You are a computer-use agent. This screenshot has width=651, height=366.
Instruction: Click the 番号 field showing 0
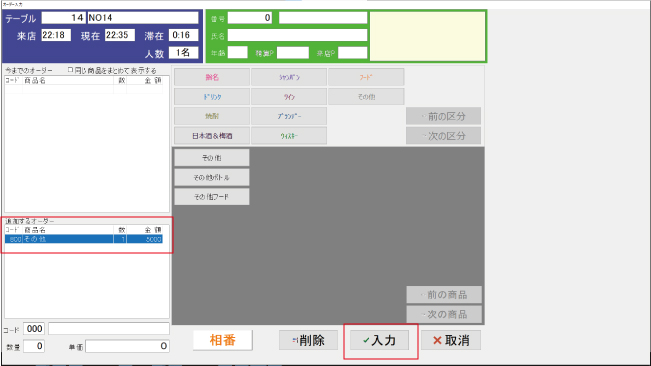pyautogui.click(x=250, y=18)
